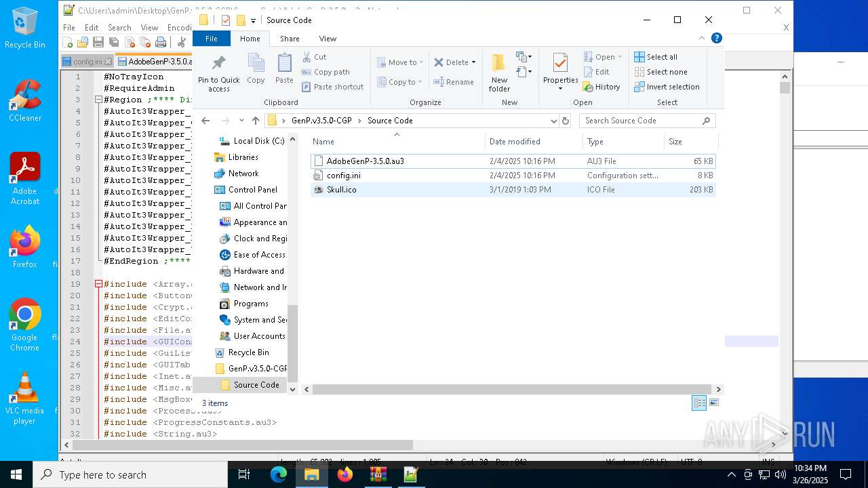Click Copy path in the ribbon
This screenshot has height=488, width=868.
point(325,72)
